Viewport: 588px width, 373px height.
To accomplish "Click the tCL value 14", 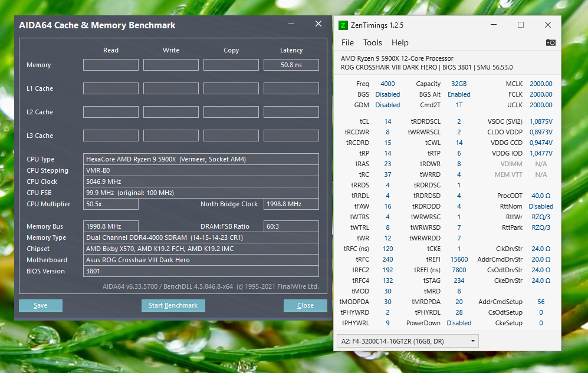I will click(x=387, y=121).
